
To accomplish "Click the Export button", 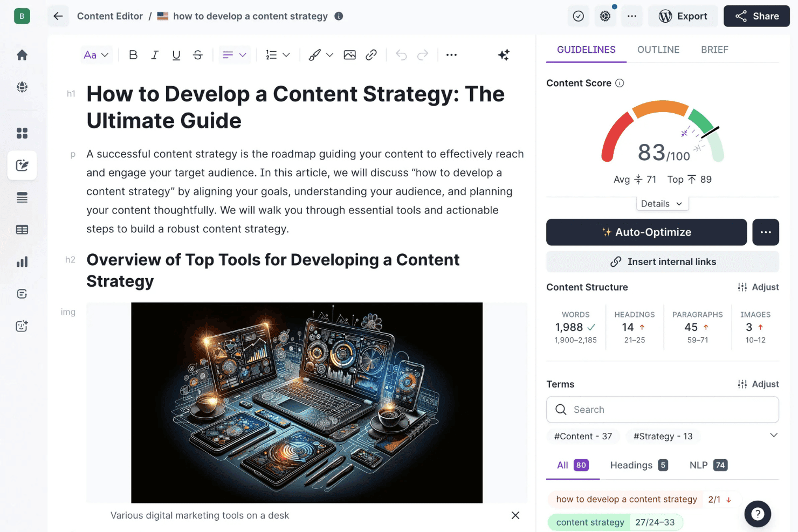I will point(683,16).
